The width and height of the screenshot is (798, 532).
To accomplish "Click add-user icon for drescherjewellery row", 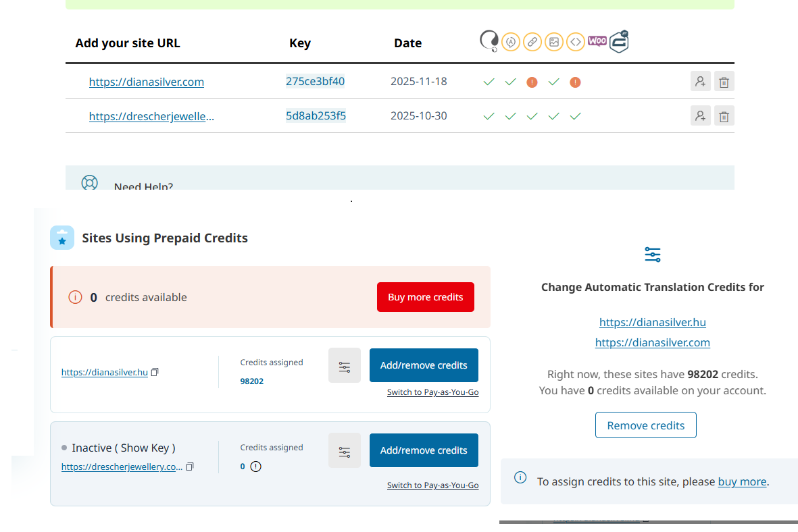I will tap(700, 116).
